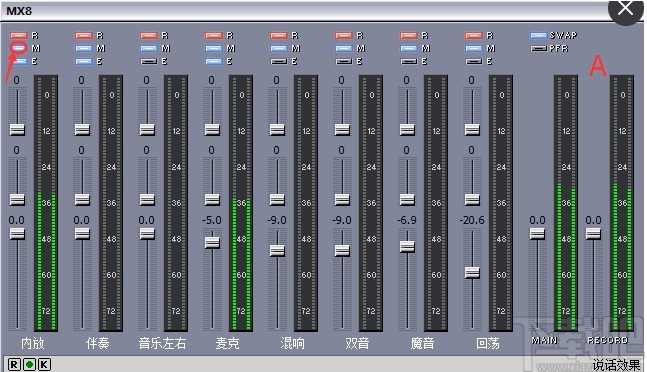This screenshot has width=647, height=372.
Task: Click the 魔音 channel label
Action: [x=423, y=343]
